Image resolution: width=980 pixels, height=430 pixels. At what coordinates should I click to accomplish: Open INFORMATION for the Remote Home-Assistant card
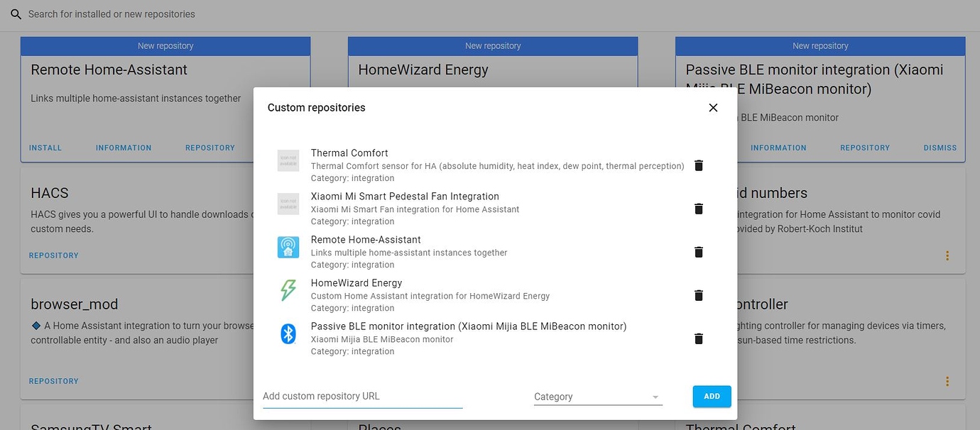pyautogui.click(x=124, y=148)
